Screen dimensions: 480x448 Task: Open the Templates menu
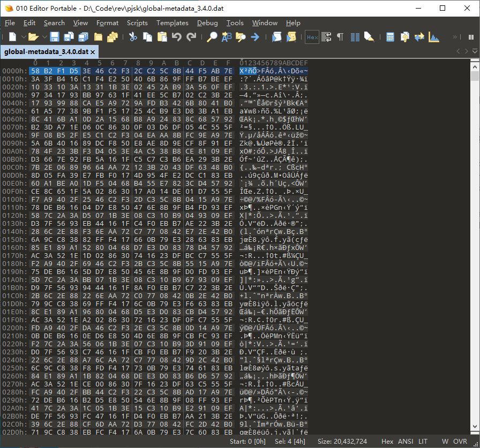point(172,23)
